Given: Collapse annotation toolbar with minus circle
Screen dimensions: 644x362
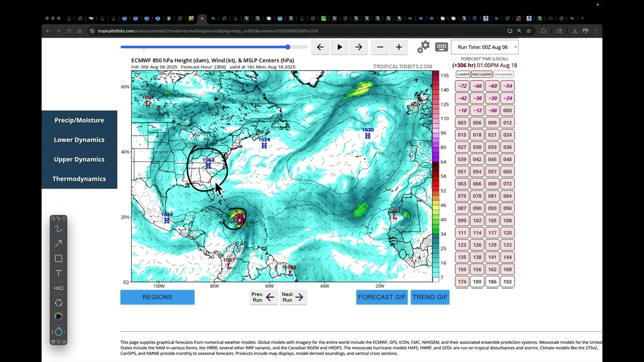Looking at the screenshot, I should point(64,219).
